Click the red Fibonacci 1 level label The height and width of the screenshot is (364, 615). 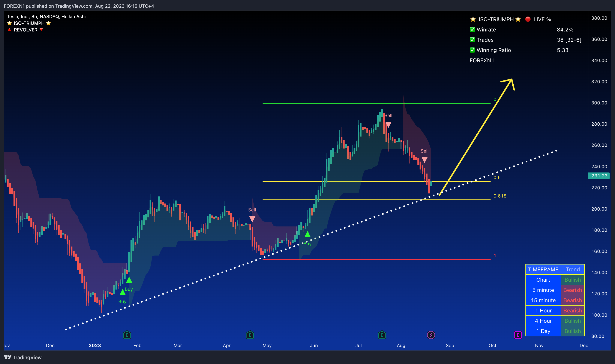495,256
